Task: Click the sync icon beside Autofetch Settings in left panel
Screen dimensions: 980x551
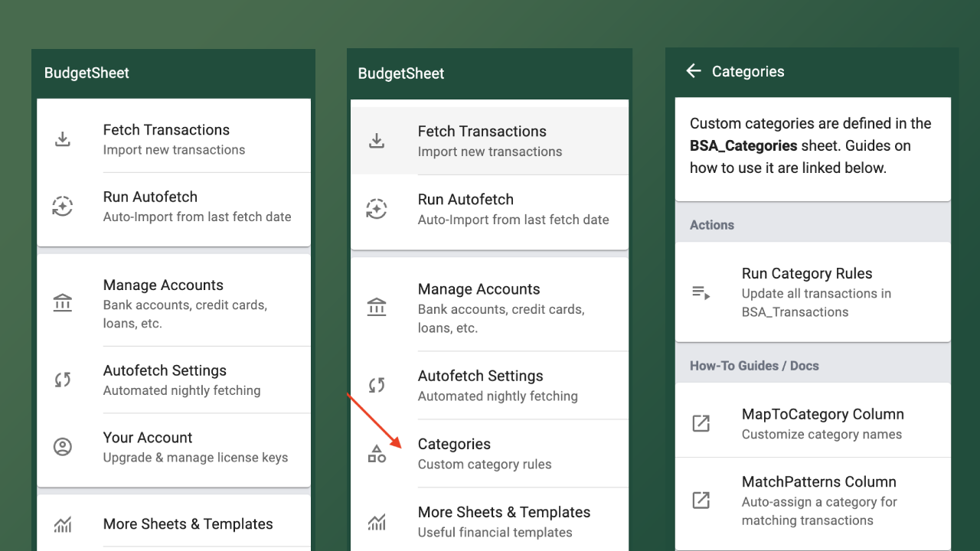Action: pyautogui.click(x=63, y=380)
